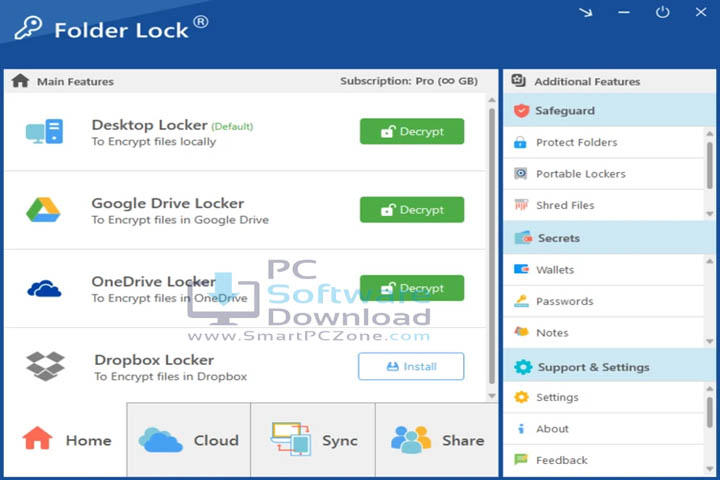Click the Dropbox Locker title text
Image resolution: width=720 pixels, height=480 pixels.
154,360
